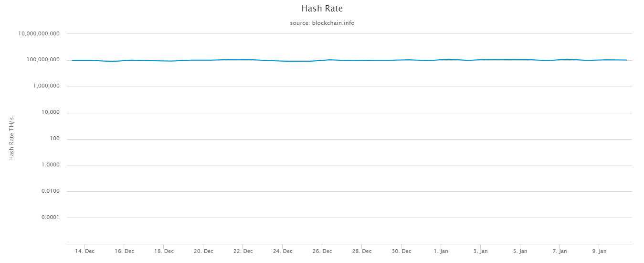Click the 1.0000 y-axis label
This screenshot has width=644, height=263.
pos(50,165)
